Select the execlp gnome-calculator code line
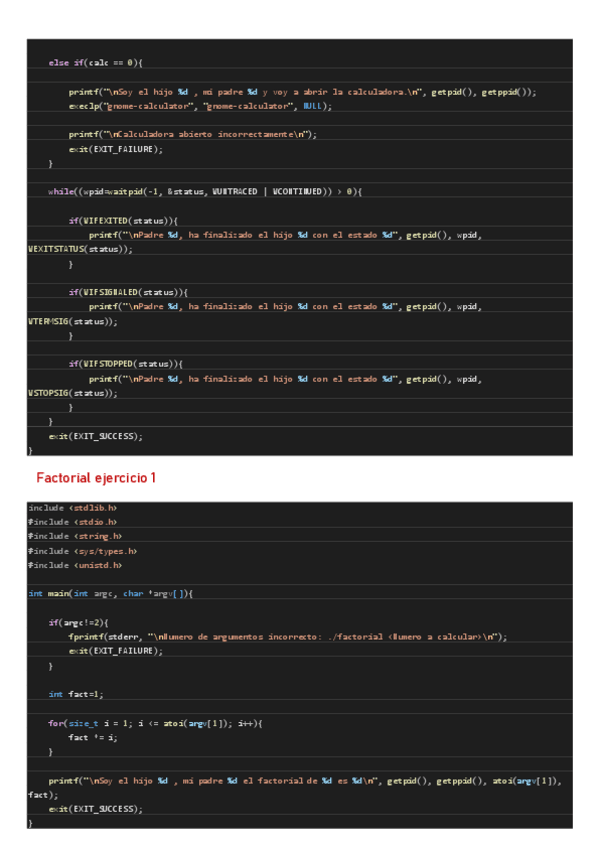600x848 pixels. tap(199, 105)
